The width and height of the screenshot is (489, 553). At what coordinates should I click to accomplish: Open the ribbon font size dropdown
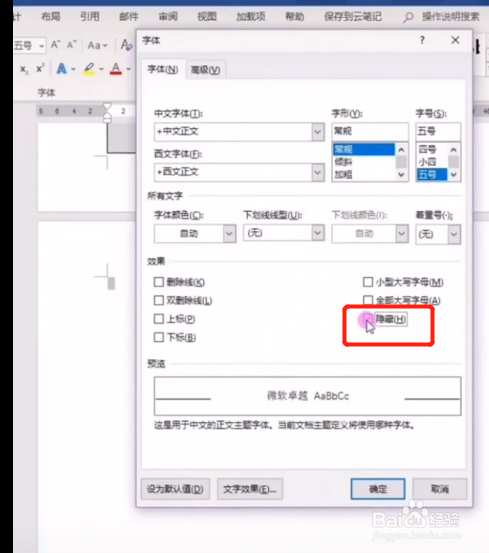click(41, 46)
